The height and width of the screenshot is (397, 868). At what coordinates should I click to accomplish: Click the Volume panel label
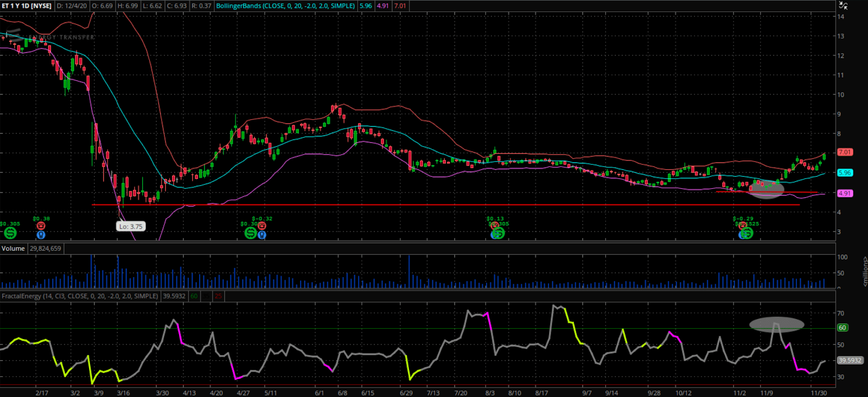point(13,248)
